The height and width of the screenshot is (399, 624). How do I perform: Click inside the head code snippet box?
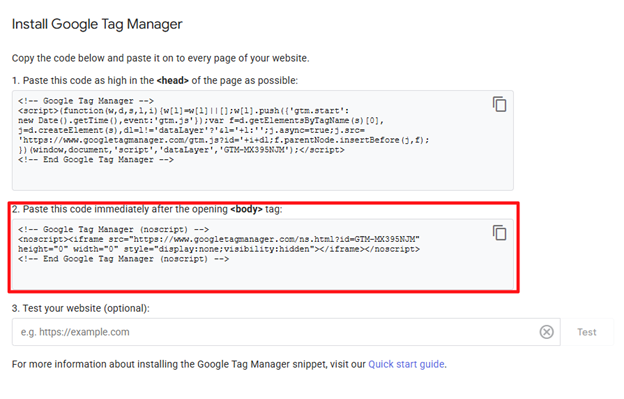pos(263,140)
